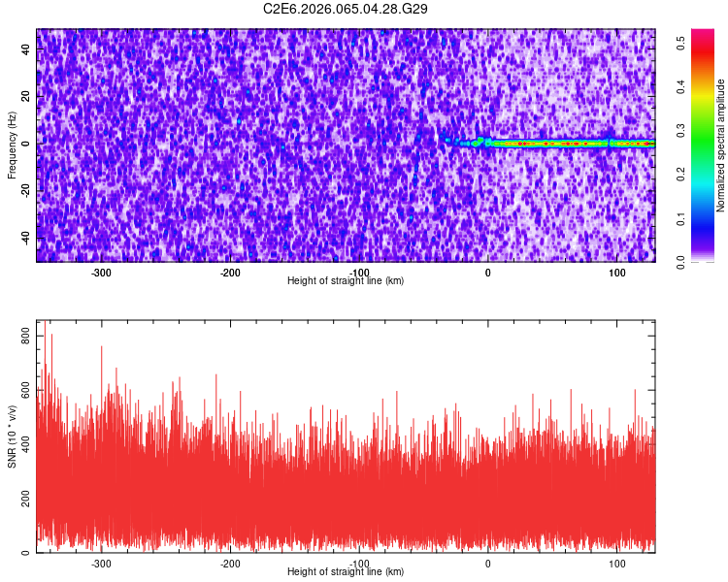The image size is (728, 582).
Task: Click the 0.5 tick label on colorbar
Action: pos(682,41)
